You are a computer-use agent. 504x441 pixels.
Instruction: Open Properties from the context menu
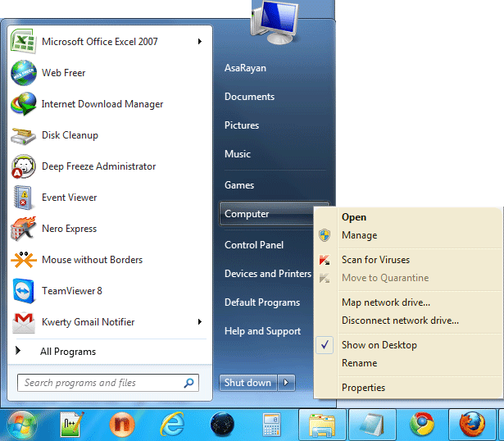(x=363, y=388)
